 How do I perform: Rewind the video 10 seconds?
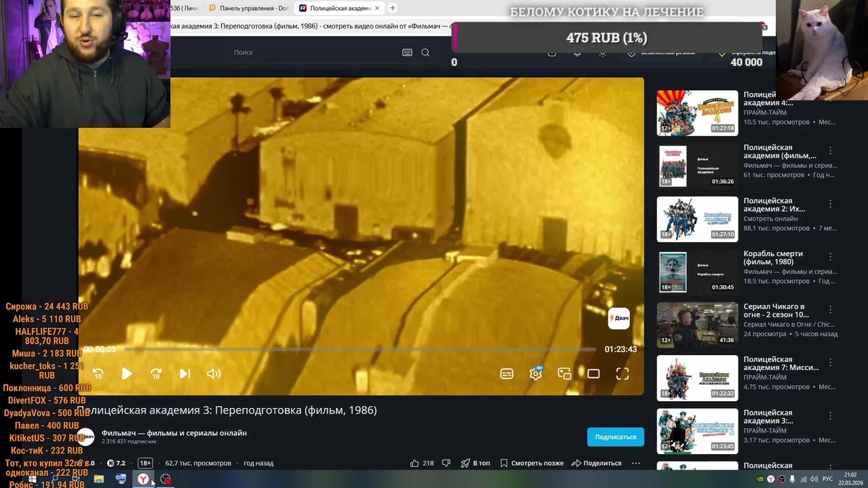[x=98, y=373]
